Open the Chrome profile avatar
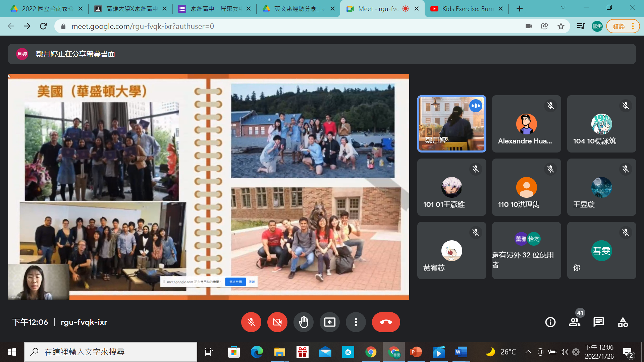This screenshot has width=644, height=362. click(x=597, y=26)
